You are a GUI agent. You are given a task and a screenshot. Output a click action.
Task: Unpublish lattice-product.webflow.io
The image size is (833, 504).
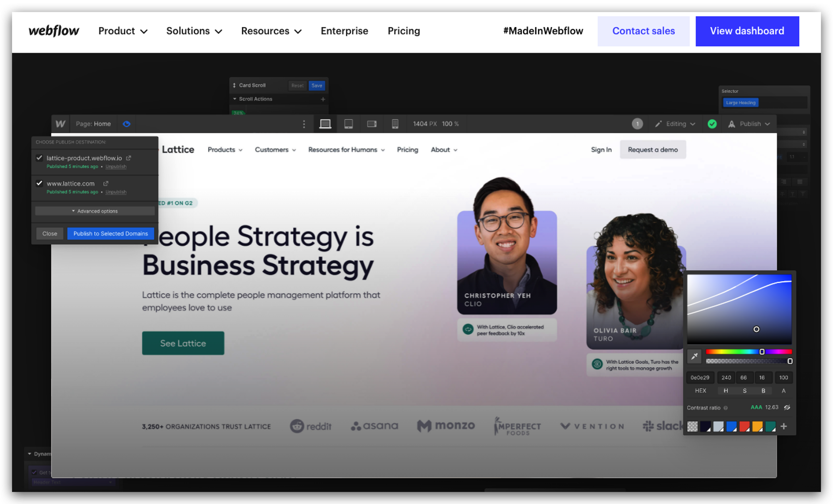(116, 167)
